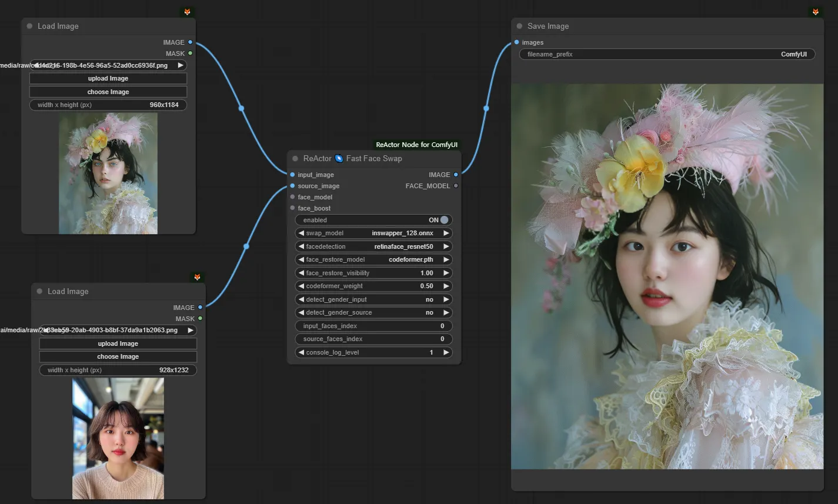The image size is (838, 504).
Task: Click the ReActor Fast Face Swap title icon
Action: click(x=339, y=158)
